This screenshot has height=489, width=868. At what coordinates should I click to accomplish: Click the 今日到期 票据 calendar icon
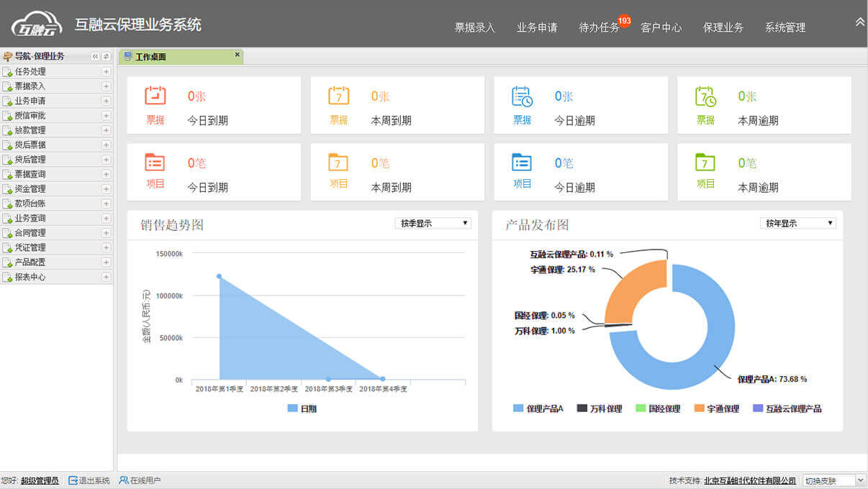(155, 96)
